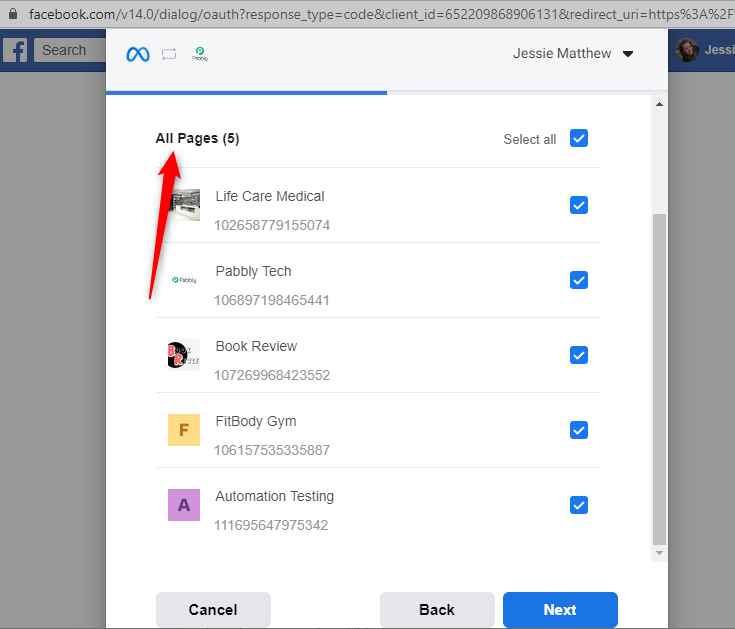Click the Life Care Medical page name

pyautogui.click(x=270, y=196)
